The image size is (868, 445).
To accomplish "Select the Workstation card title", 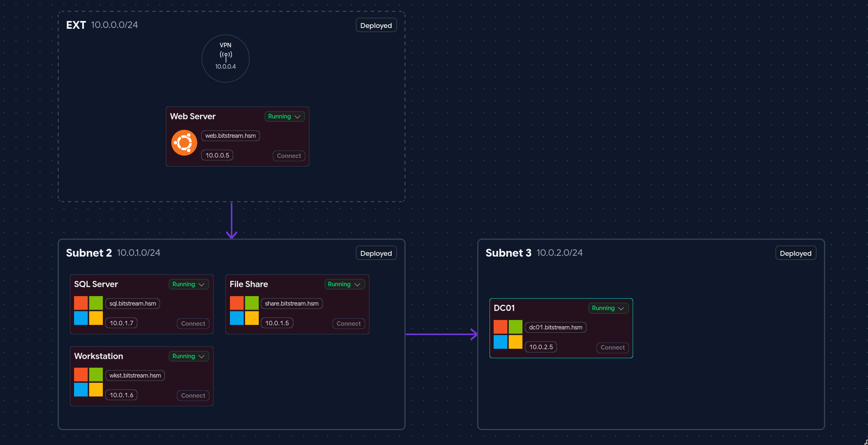I will click(99, 356).
